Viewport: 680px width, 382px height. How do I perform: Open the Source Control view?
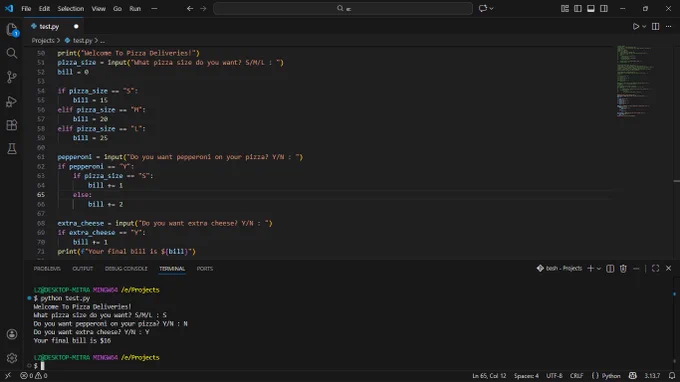(12, 77)
